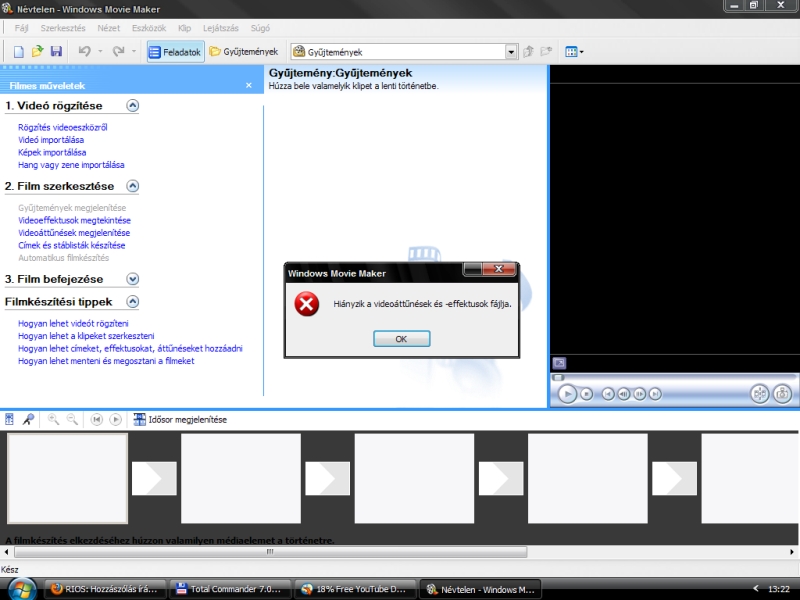
Task: Open the Klip menu
Action: 184,28
